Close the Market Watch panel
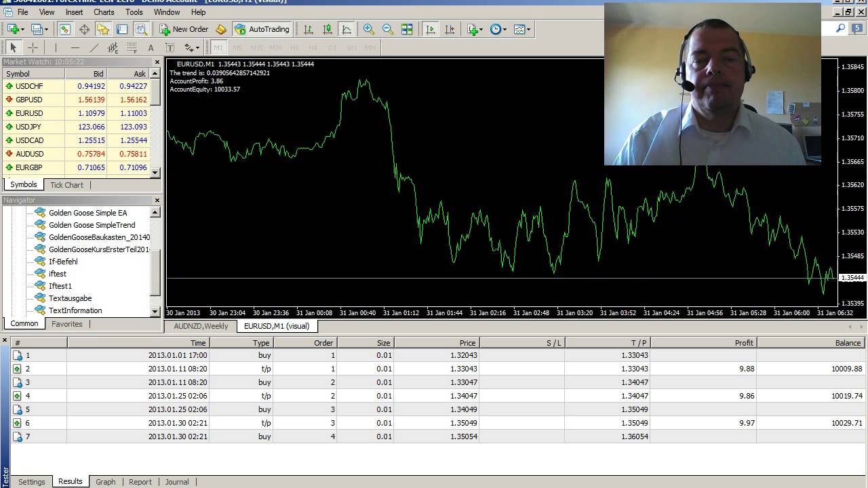 pyautogui.click(x=157, y=62)
